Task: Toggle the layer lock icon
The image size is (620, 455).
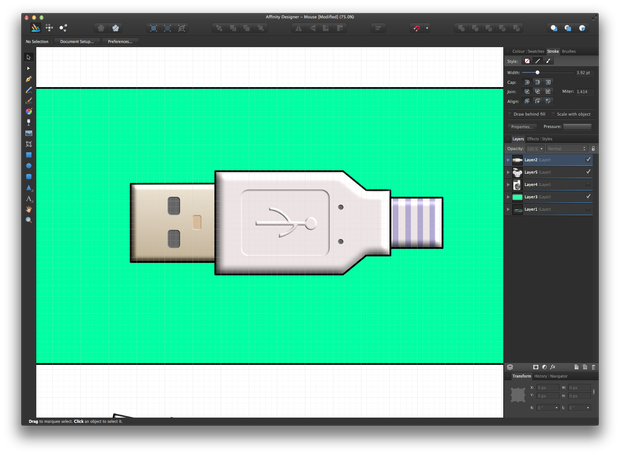Action: click(593, 149)
